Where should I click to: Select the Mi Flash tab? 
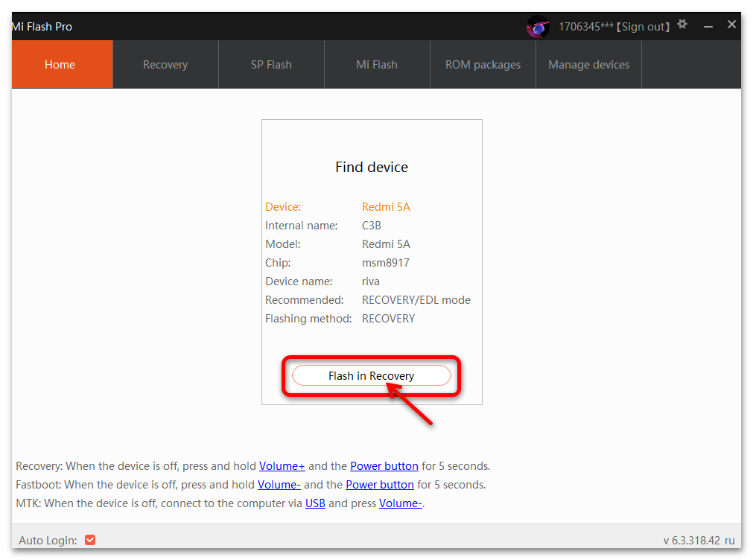(377, 64)
